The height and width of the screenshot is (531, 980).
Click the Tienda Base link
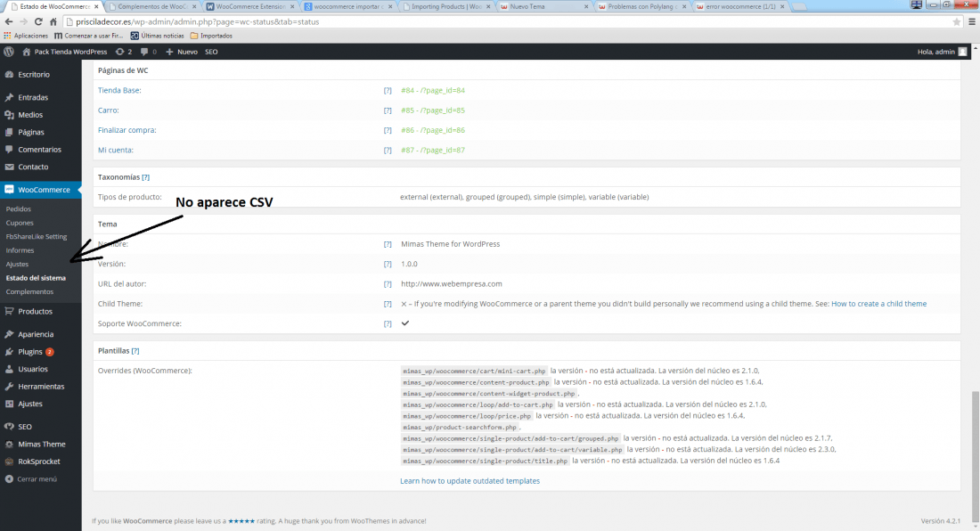pyautogui.click(x=119, y=91)
